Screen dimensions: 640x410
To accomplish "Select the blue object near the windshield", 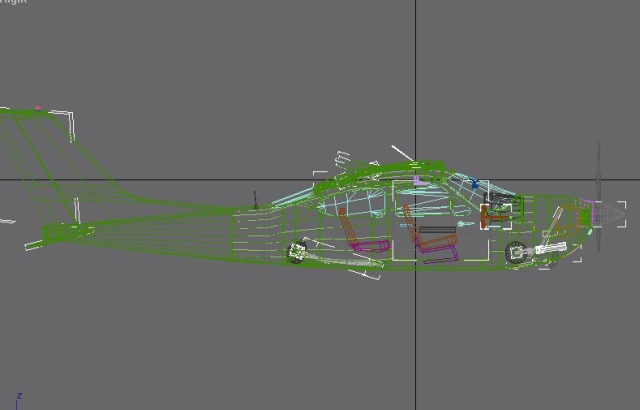I will 475,184.
